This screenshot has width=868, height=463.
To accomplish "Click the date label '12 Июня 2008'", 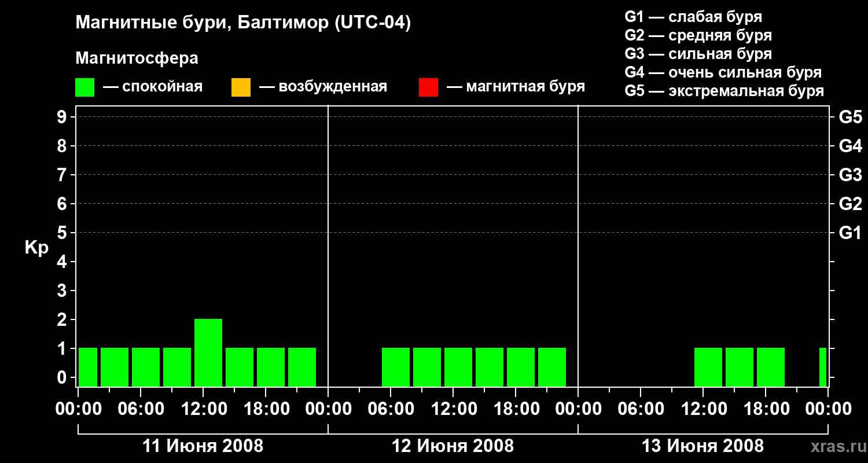I will tap(453, 446).
